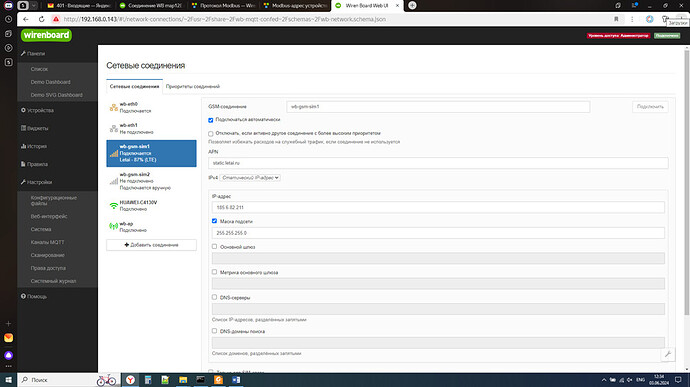This screenshot has height=387, width=690.
Task: Toggle the auto-connect checkbox
Action: [x=211, y=120]
